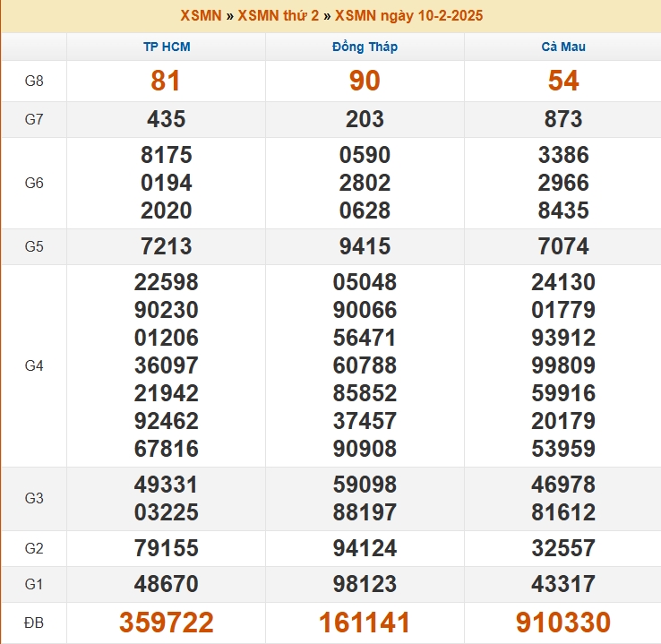The height and width of the screenshot is (644, 661).
Task: Click the G1 row label
Action: tap(34, 584)
